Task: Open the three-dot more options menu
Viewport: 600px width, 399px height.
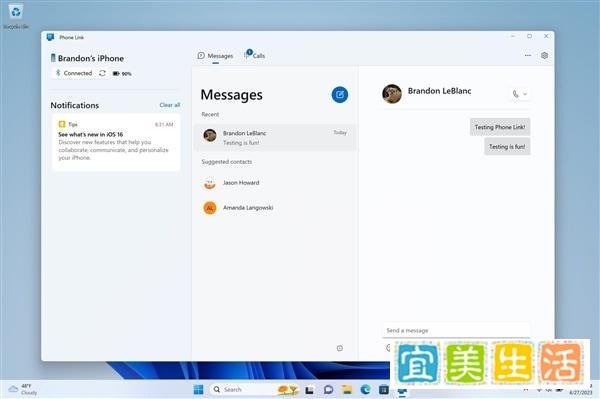Action: pyautogui.click(x=528, y=55)
